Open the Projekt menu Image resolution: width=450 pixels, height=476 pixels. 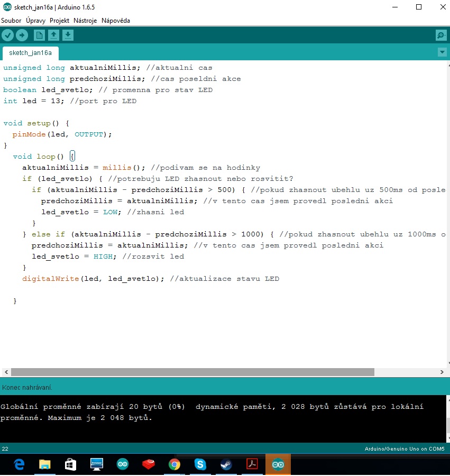click(x=59, y=21)
